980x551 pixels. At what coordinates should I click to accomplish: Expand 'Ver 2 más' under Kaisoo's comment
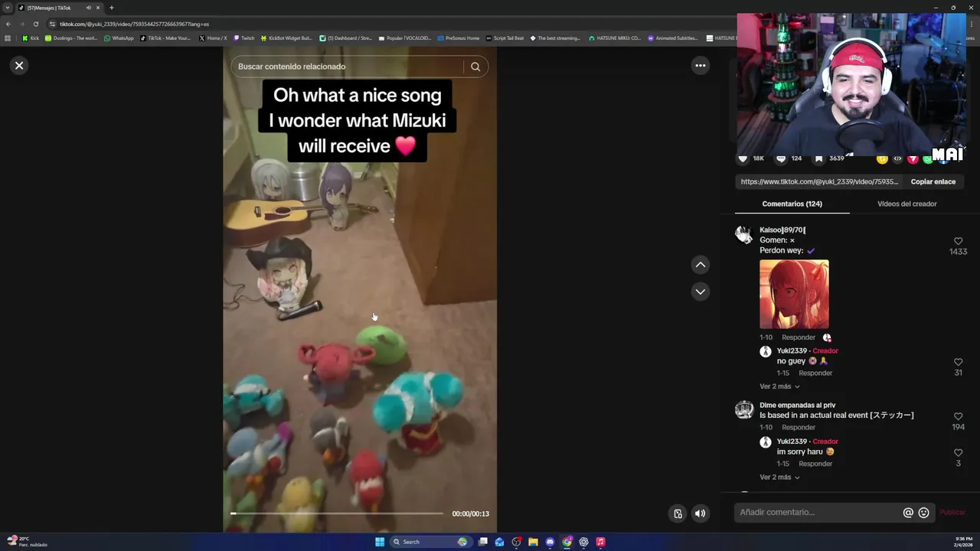pos(779,386)
